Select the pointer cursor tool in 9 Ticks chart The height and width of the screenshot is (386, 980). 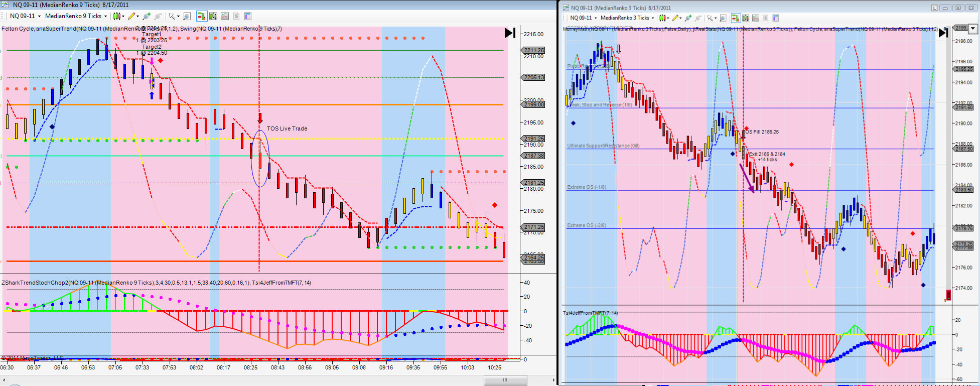[172, 17]
